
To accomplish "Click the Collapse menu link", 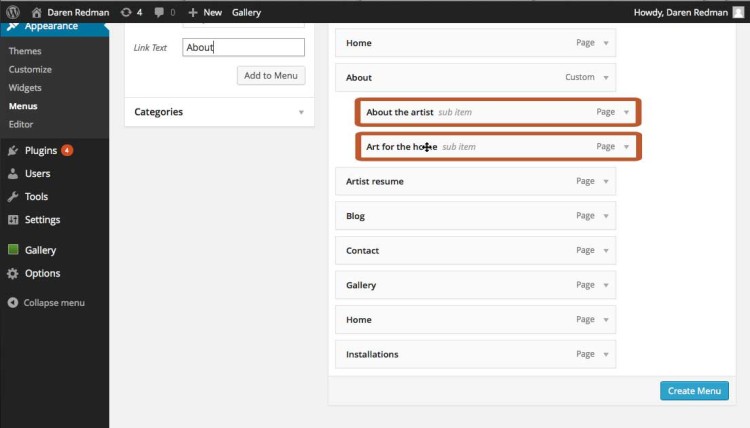I will pyautogui.click(x=54, y=303).
